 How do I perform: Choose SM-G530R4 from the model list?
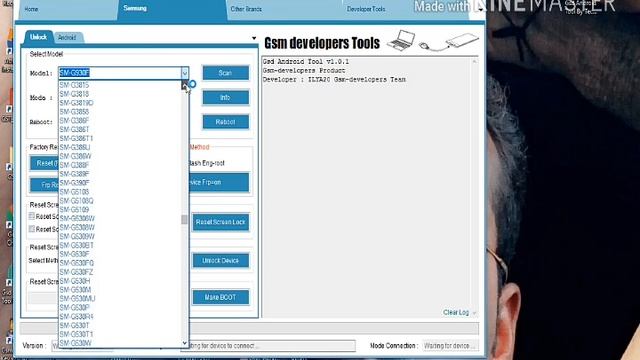[120, 317]
